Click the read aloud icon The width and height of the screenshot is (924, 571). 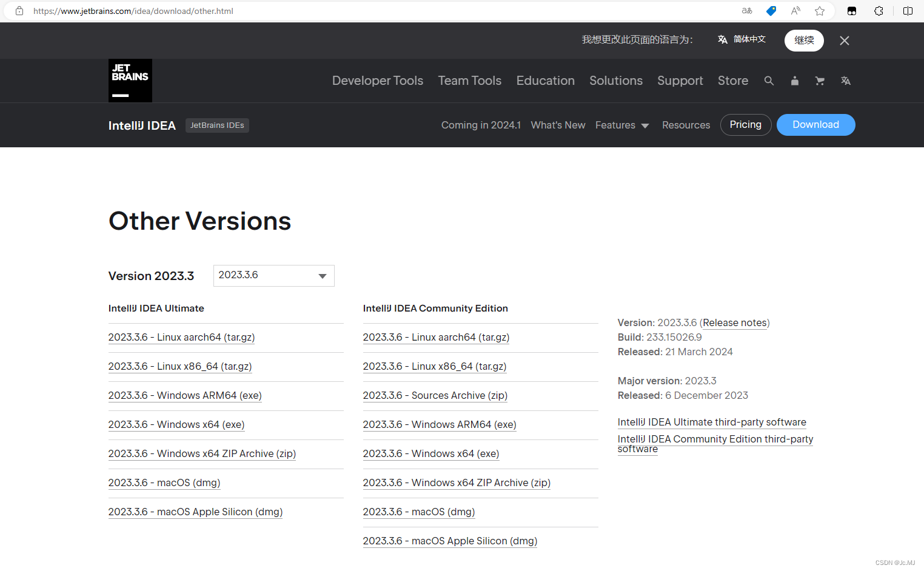click(795, 11)
